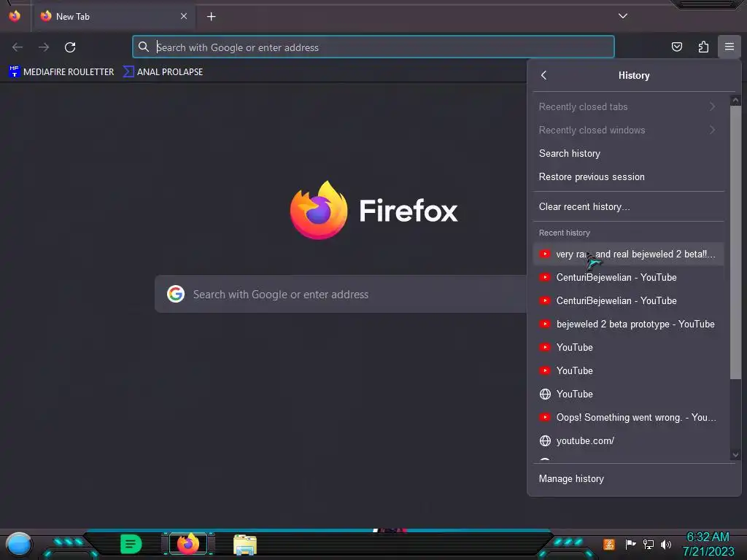The image size is (747, 560).
Task: Click the history list scrollbar thumb
Action: (735, 242)
